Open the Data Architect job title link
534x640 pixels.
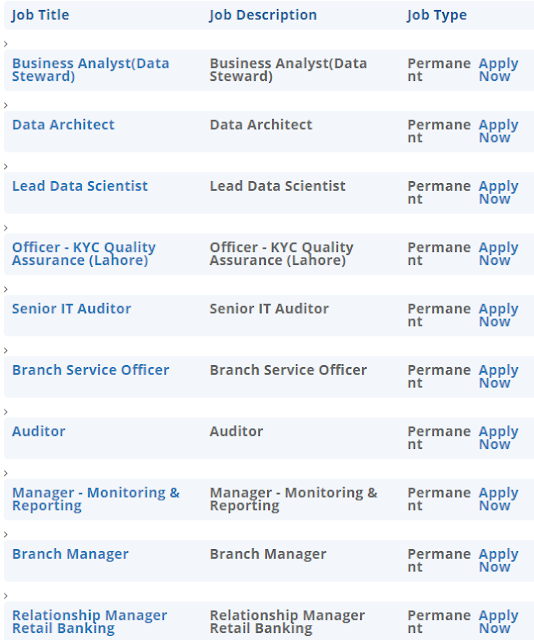point(63,125)
